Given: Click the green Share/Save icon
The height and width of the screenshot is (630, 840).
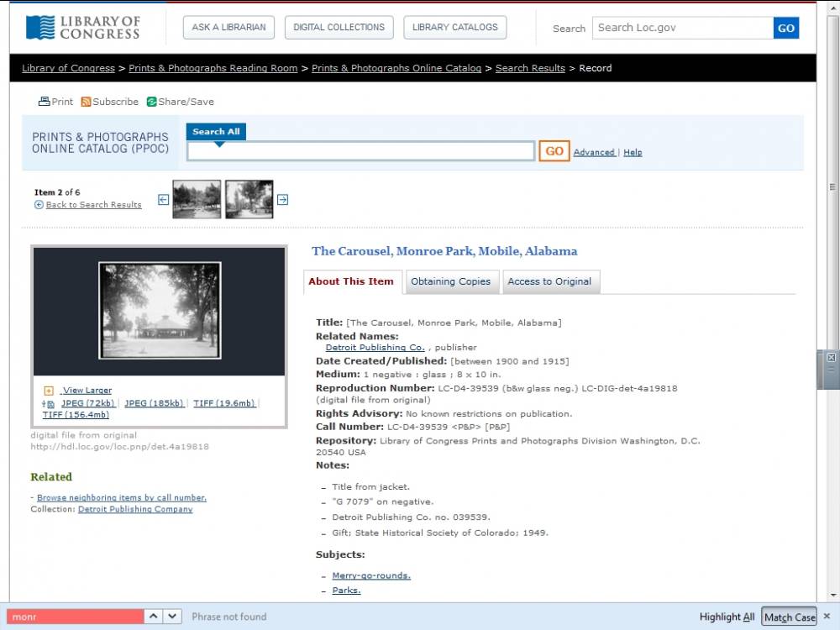Looking at the screenshot, I should click(x=152, y=102).
